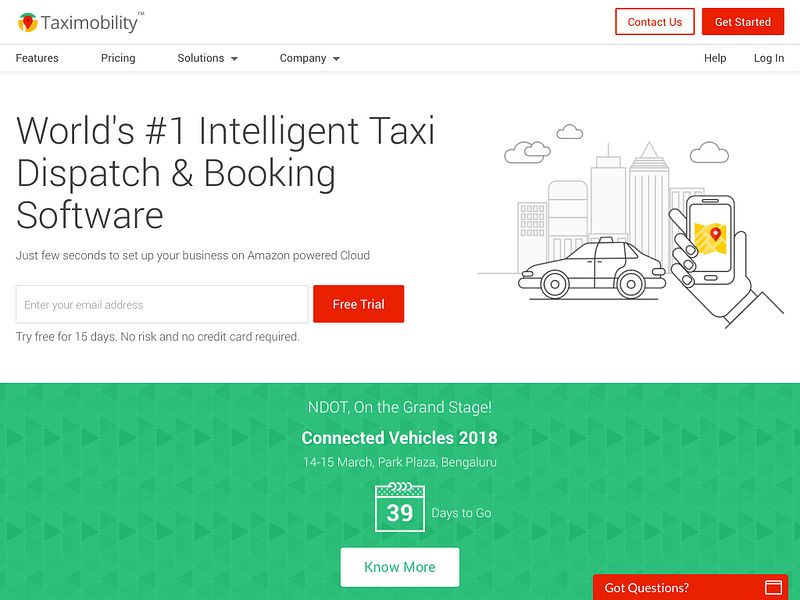
Task: Click the Log In link
Action: point(769,58)
